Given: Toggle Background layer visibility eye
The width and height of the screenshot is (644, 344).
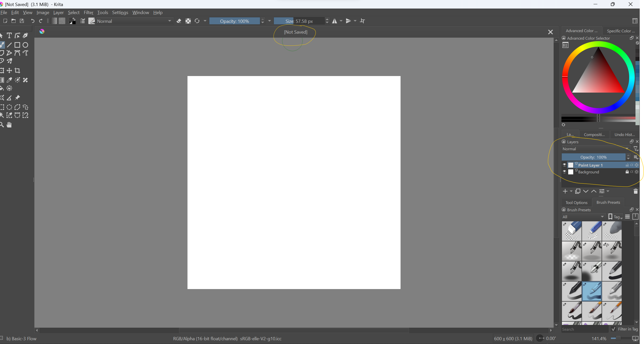Looking at the screenshot, I should click(x=564, y=172).
